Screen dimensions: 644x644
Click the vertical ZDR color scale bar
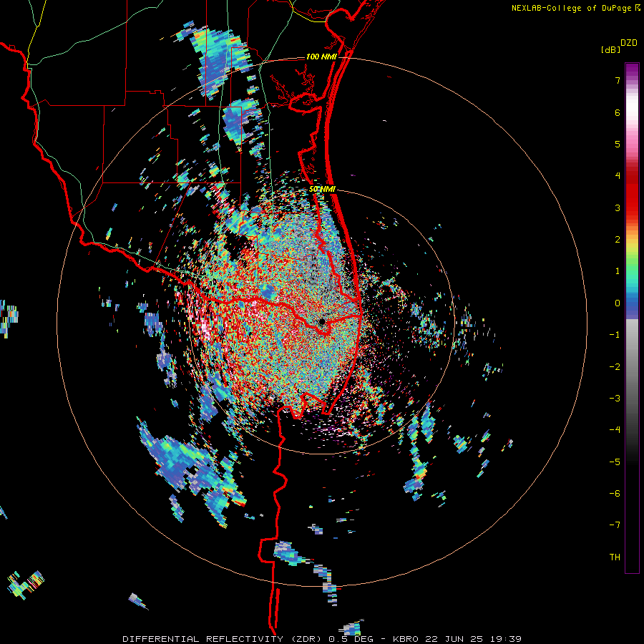click(632, 318)
